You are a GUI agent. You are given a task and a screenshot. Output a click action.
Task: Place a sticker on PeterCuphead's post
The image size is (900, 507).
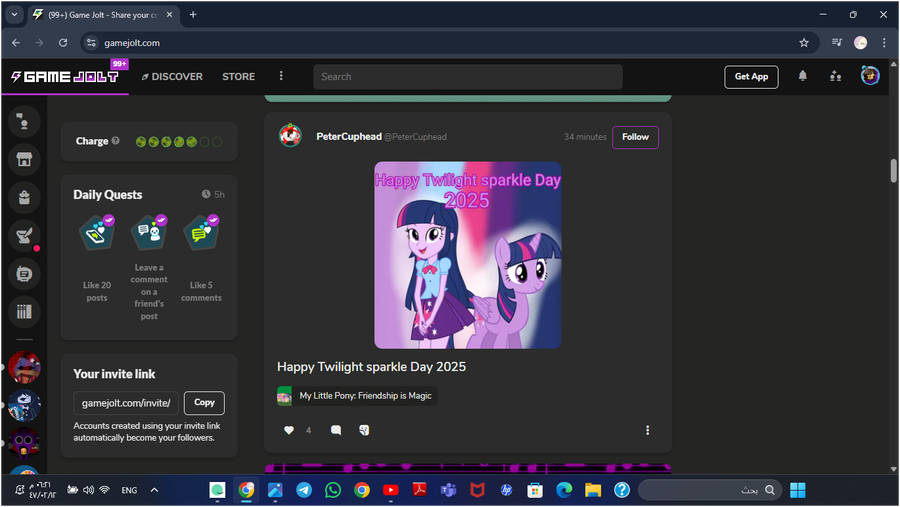(364, 430)
